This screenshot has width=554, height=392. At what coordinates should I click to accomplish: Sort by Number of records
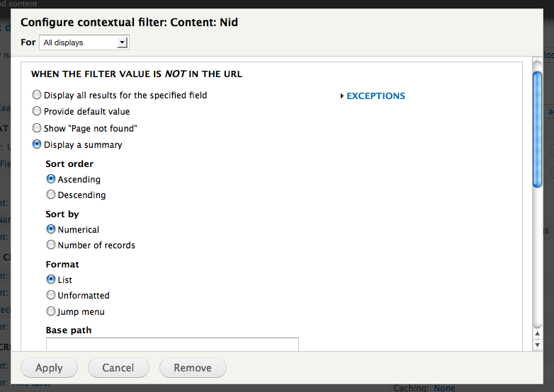coord(51,245)
